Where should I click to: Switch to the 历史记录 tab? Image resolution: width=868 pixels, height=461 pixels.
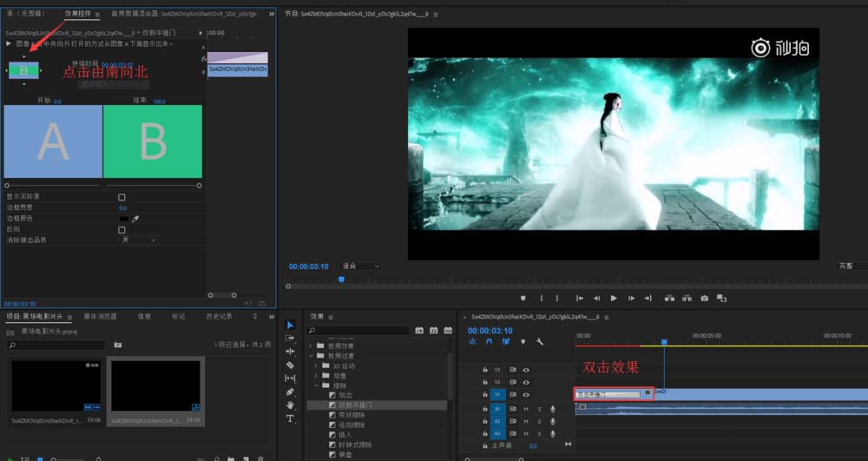point(219,317)
